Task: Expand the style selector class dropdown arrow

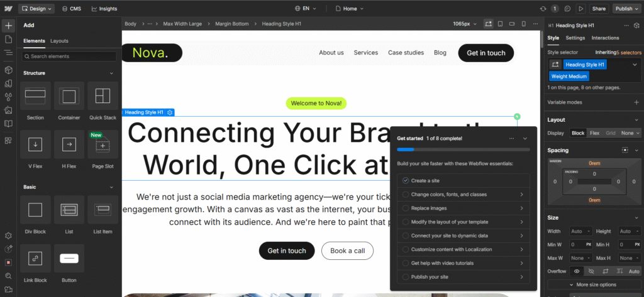Action: (x=635, y=65)
